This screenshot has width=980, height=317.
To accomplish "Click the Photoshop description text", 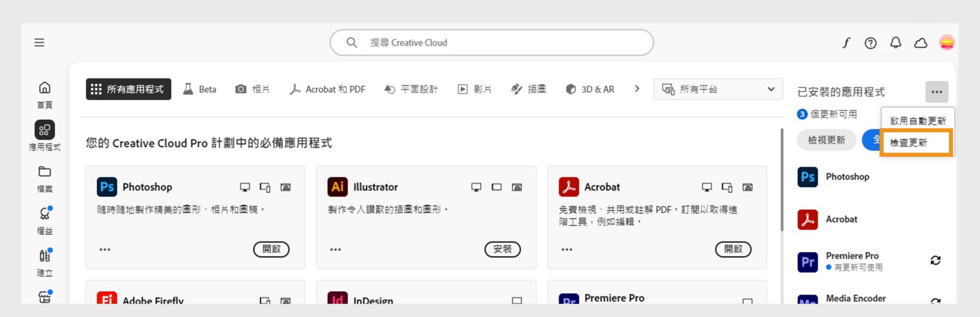I will (x=181, y=209).
